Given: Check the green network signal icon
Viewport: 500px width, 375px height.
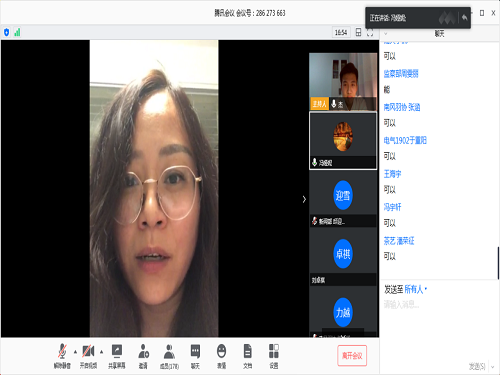Looking at the screenshot, I should [17, 32].
